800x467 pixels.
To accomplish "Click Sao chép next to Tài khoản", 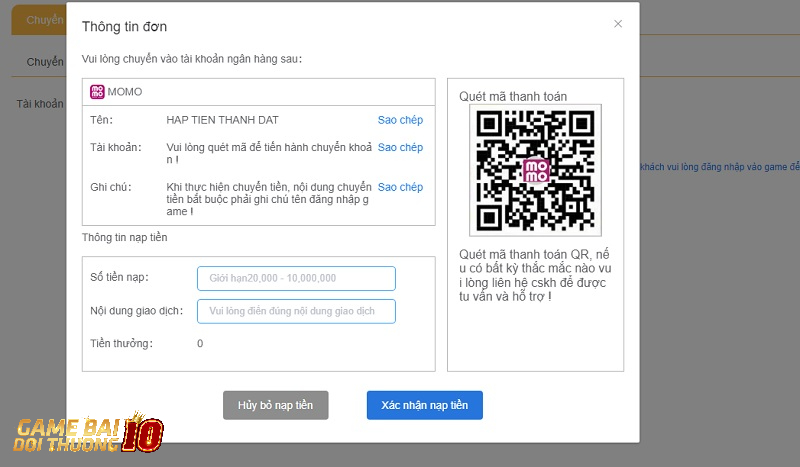I will [x=400, y=148].
